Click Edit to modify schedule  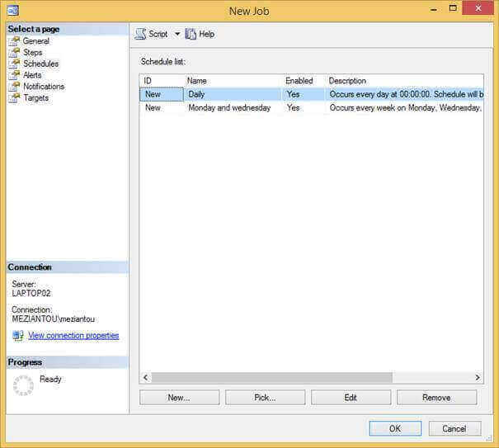[351, 398]
